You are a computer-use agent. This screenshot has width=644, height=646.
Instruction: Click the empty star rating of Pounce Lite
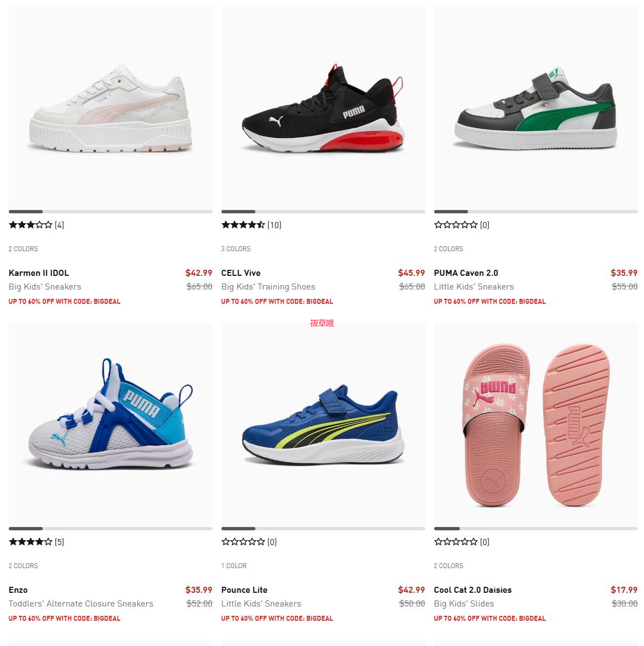click(243, 542)
